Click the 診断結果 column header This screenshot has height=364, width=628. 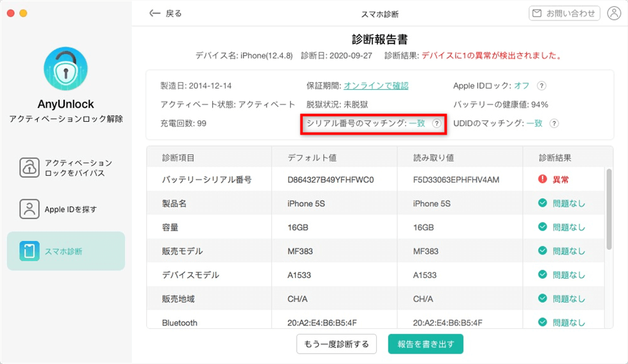point(555,158)
